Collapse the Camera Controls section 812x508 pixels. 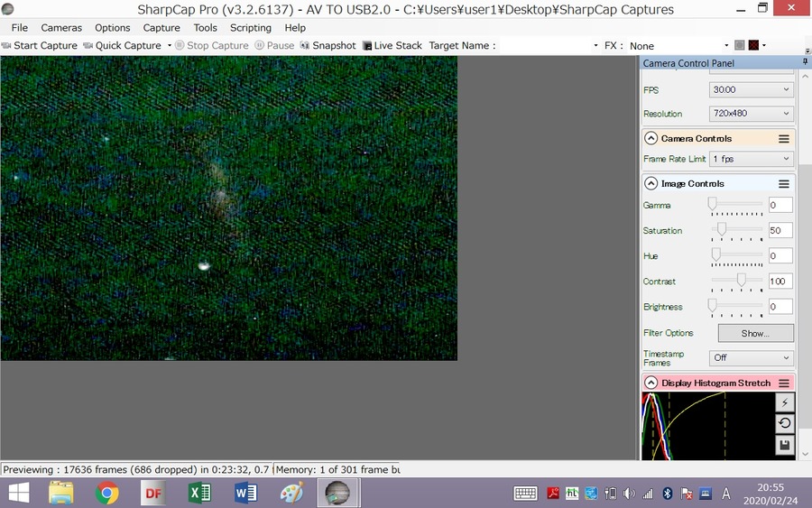click(x=651, y=139)
